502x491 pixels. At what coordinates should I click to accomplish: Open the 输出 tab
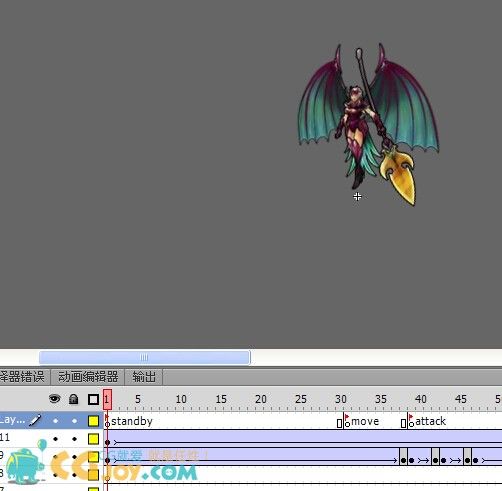point(144,377)
